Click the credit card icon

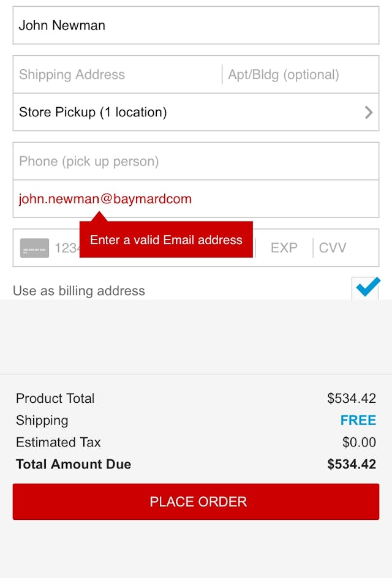click(34, 248)
